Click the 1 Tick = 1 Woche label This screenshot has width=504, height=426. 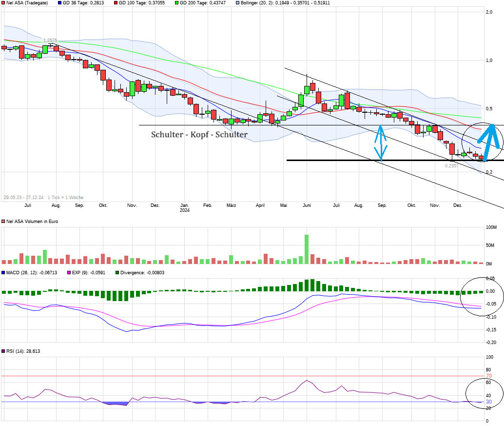[66, 197]
